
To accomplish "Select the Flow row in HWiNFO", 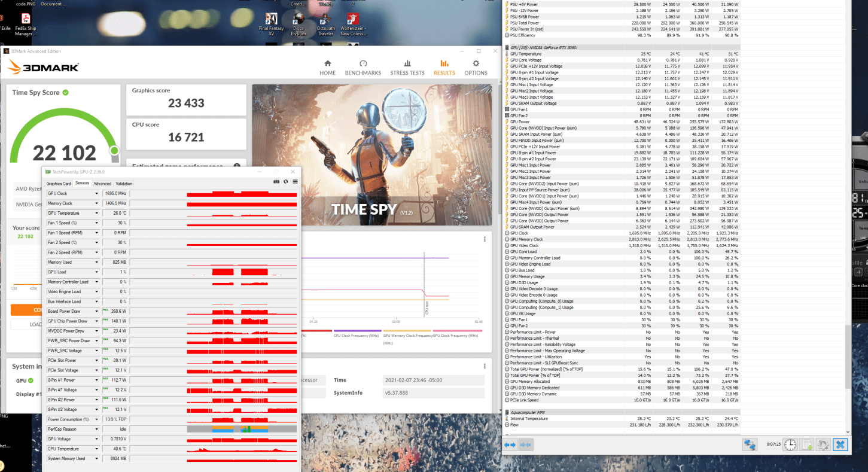I will [x=623, y=425].
